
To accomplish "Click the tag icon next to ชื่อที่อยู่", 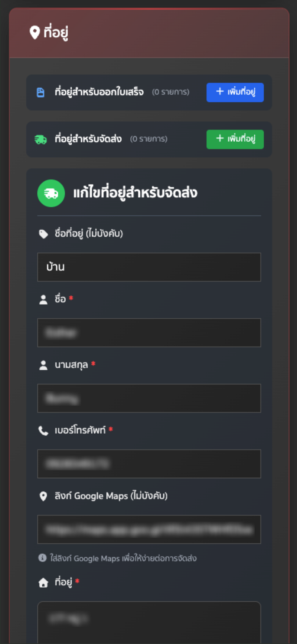I will [x=43, y=234].
